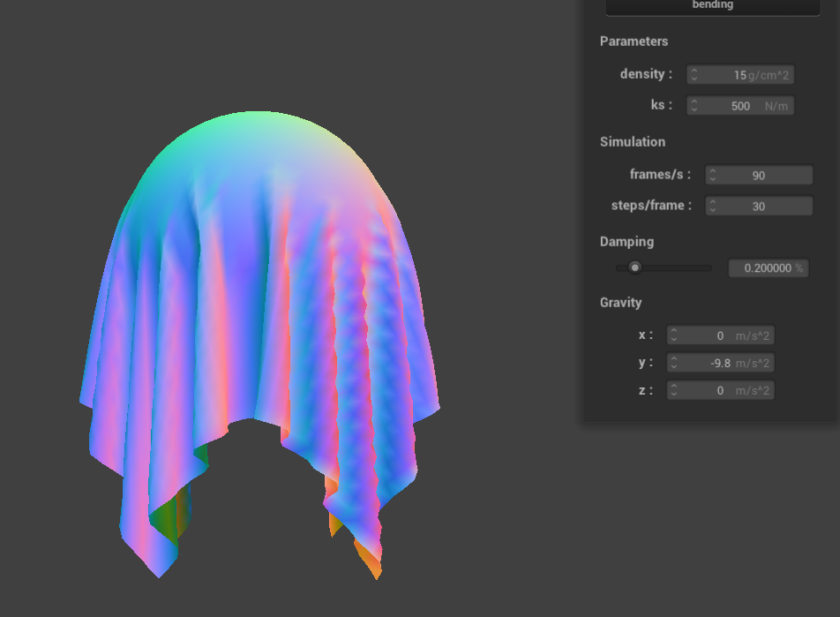This screenshot has width=840, height=617.
Task: Click the frames/s stepper arrows
Action: (713, 176)
